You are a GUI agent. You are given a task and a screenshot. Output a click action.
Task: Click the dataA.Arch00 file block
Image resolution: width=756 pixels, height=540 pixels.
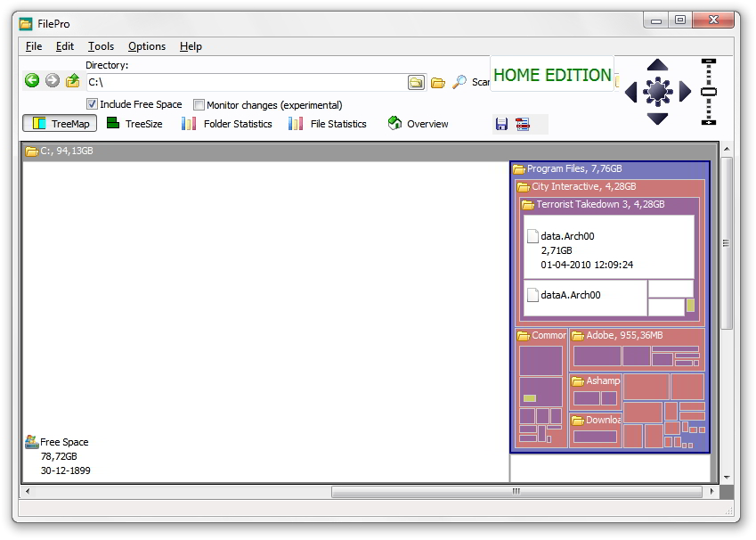tap(585, 299)
